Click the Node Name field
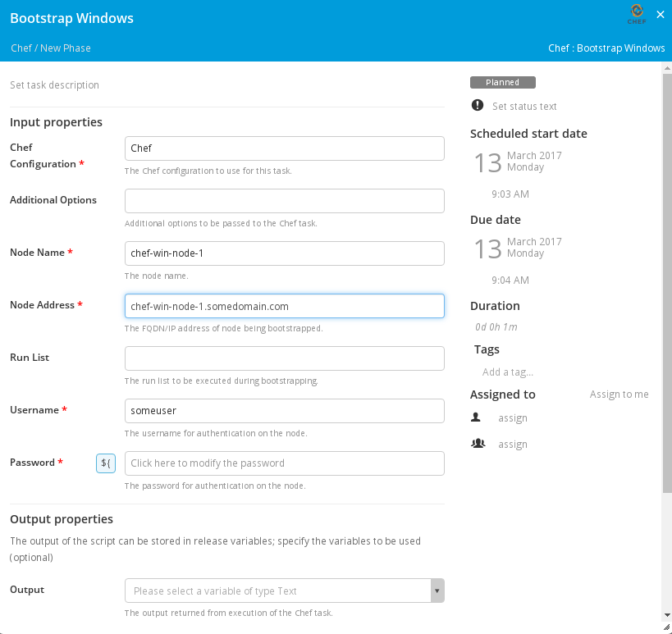The height and width of the screenshot is (634, 672). (x=285, y=253)
